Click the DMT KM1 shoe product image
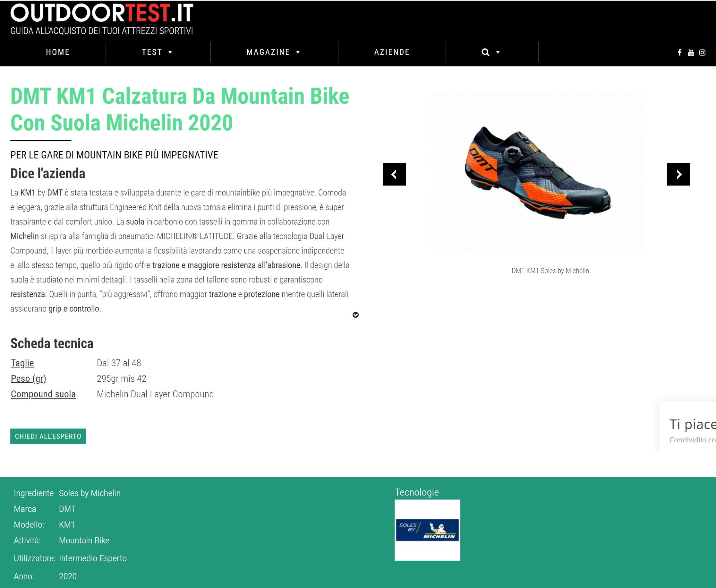Screen dimensions: 716x588 point(537,173)
